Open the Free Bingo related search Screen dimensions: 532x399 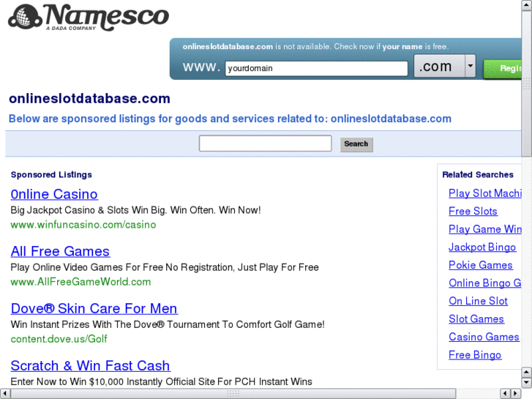pos(475,355)
